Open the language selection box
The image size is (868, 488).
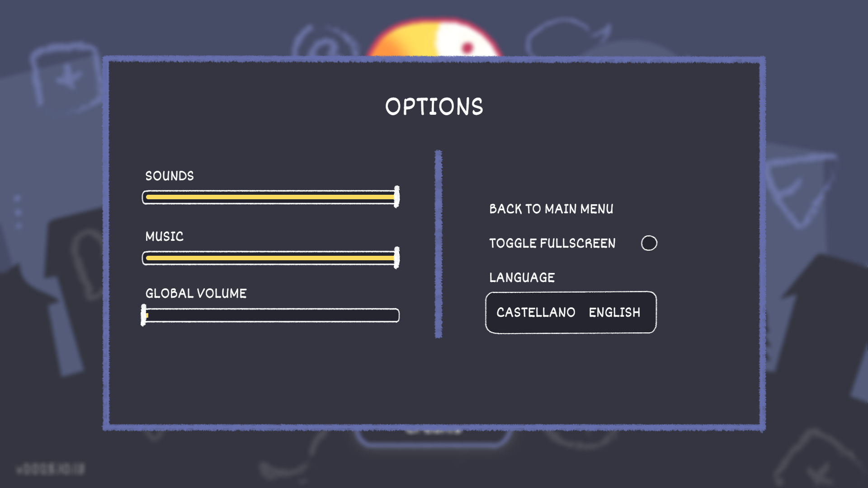[x=571, y=312]
